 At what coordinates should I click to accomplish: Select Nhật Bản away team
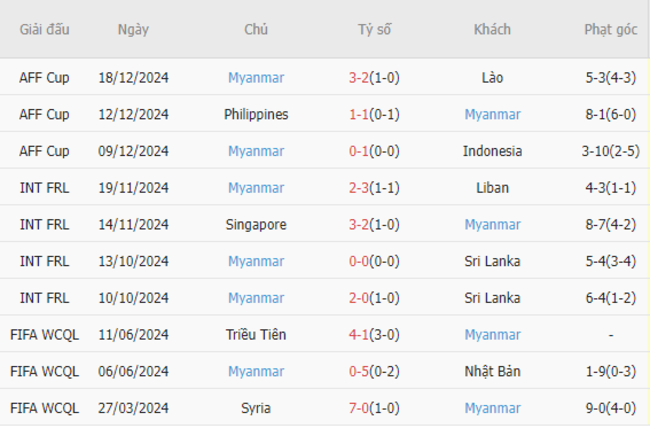pos(492,371)
